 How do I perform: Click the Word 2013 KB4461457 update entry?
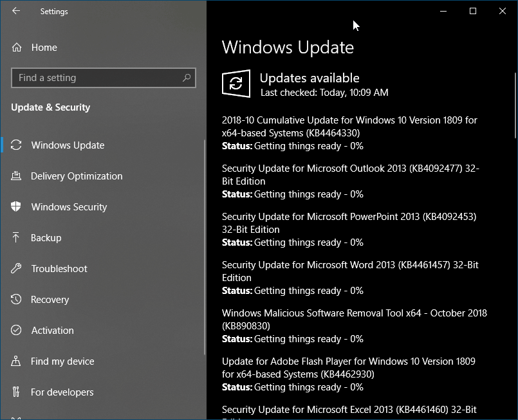click(x=350, y=271)
